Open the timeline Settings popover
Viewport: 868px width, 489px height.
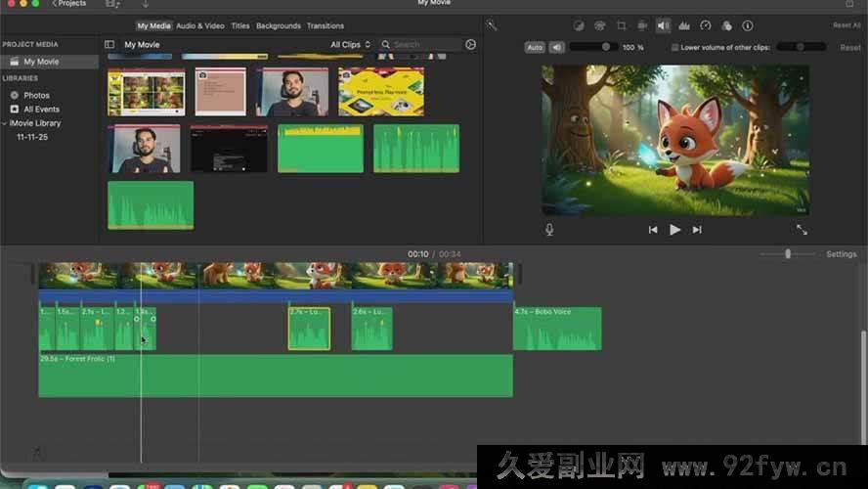841,254
